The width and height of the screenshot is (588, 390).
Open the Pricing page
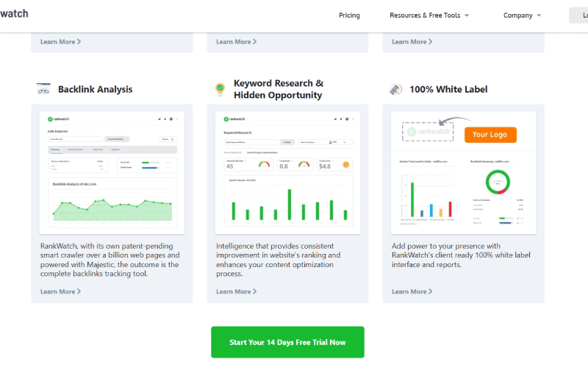tap(349, 15)
